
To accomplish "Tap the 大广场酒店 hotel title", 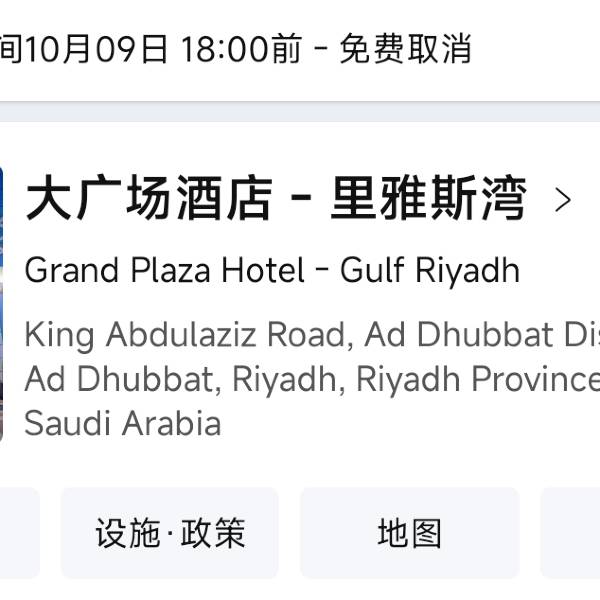I will pyautogui.click(x=149, y=199).
